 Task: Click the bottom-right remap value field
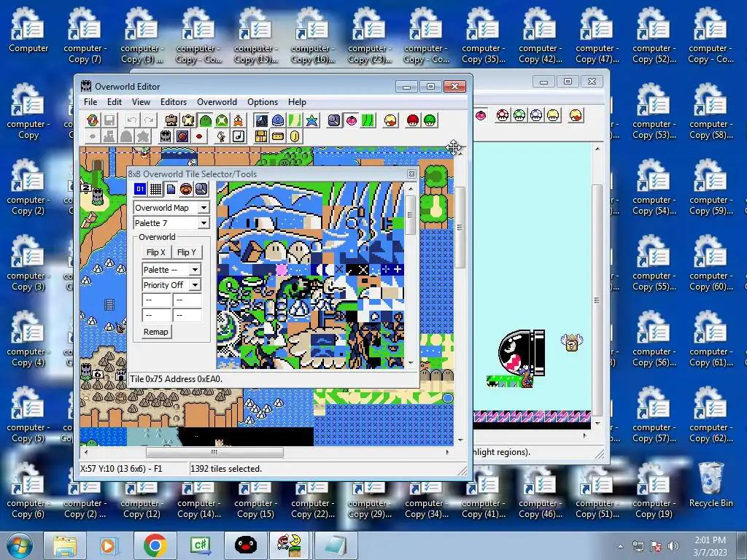[187, 315]
